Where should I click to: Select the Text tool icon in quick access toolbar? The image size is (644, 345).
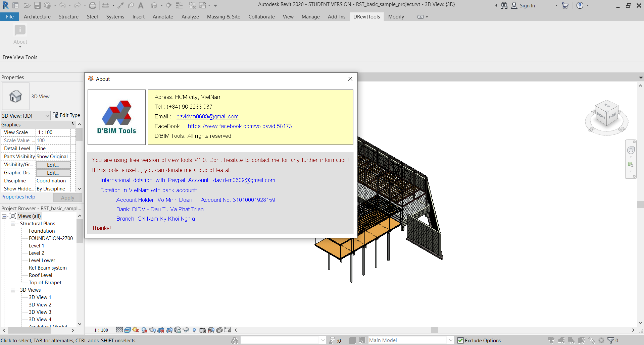(141, 5)
